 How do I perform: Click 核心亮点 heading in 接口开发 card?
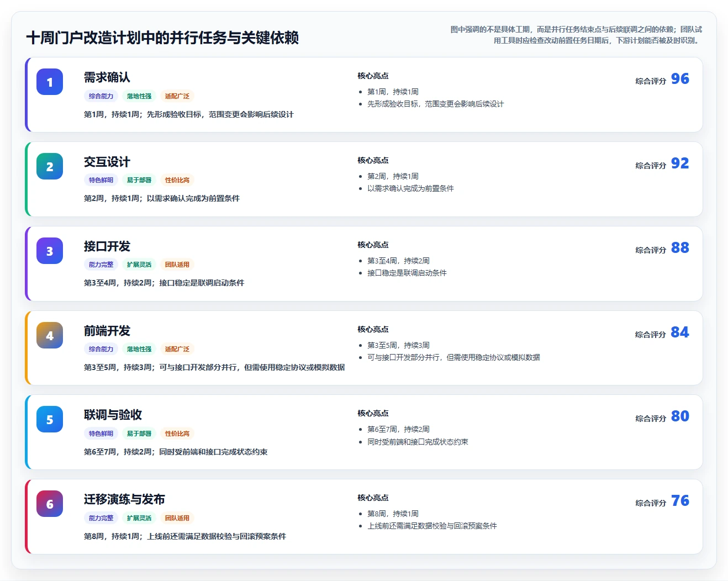(x=373, y=245)
